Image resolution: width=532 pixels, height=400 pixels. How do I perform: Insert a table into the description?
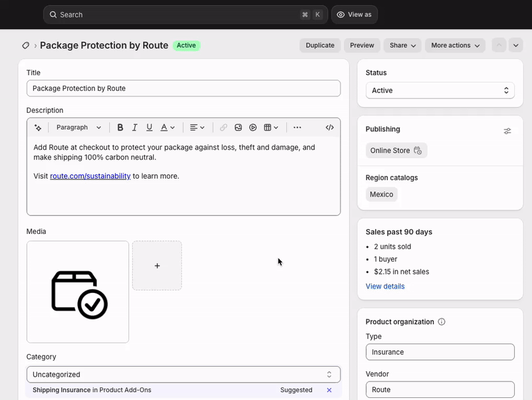click(x=269, y=127)
